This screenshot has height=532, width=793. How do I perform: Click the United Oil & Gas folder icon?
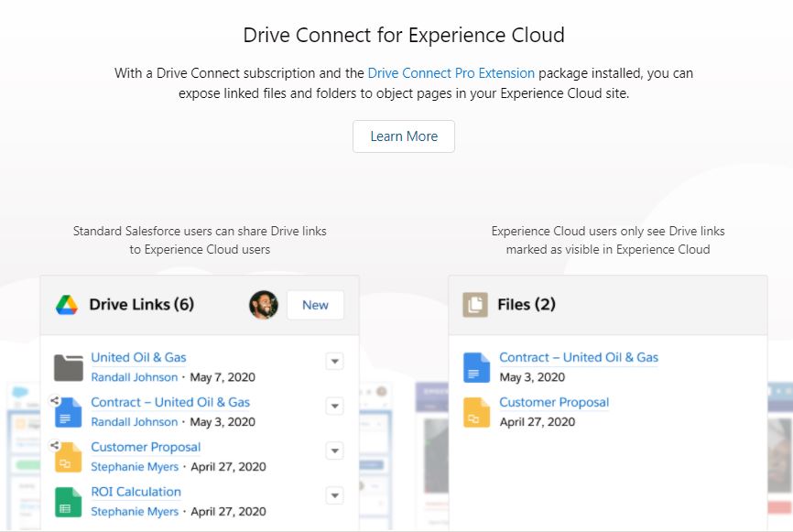(69, 368)
